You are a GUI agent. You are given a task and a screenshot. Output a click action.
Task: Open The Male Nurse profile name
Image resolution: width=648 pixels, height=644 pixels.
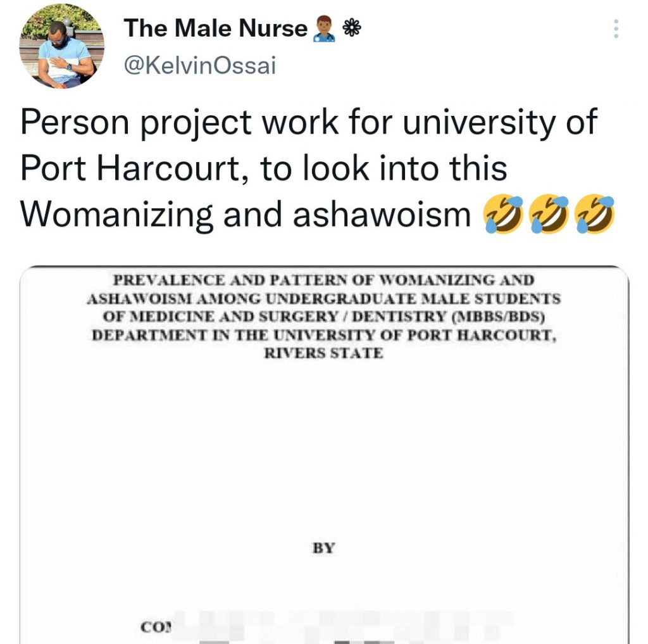(215, 28)
